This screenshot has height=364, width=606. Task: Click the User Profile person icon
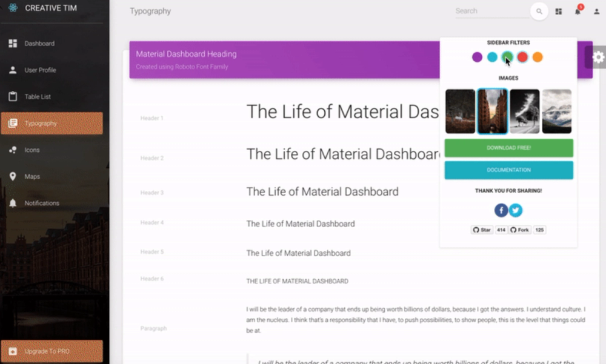point(13,70)
